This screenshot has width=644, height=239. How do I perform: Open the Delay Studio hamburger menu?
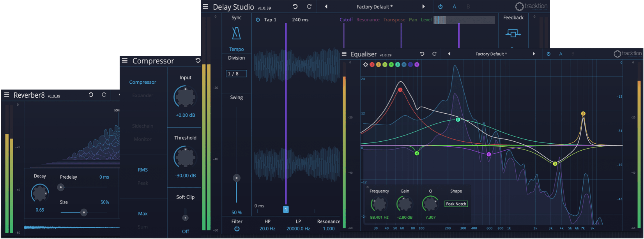[205, 6]
